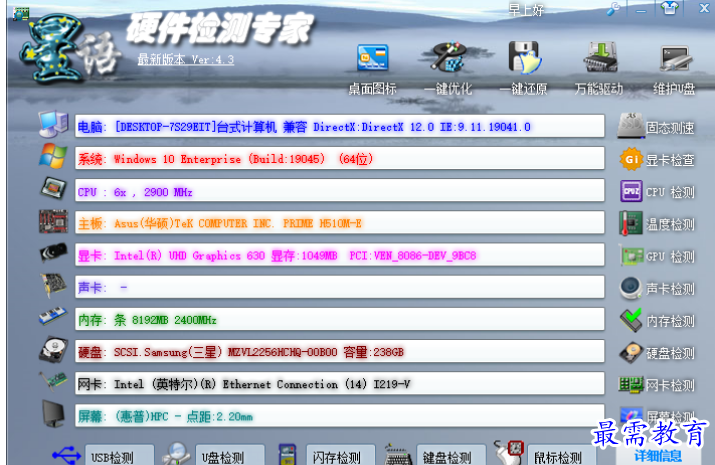The height and width of the screenshot is (465, 715).
Task: Click the GPU card icon for GPU 检测
Action: click(631, 256)
